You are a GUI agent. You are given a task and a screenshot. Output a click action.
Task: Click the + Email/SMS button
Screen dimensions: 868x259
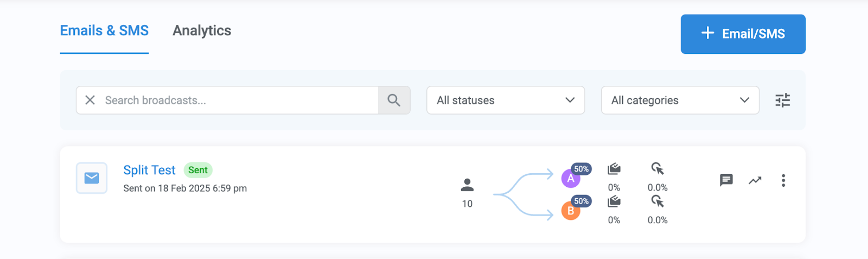click(743, 34)
